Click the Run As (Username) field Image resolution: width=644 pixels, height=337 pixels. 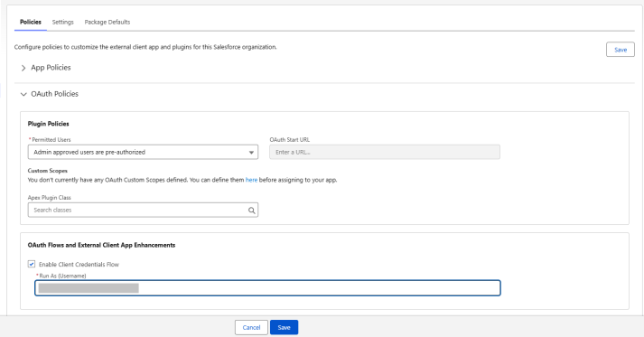tap(267, 288)
